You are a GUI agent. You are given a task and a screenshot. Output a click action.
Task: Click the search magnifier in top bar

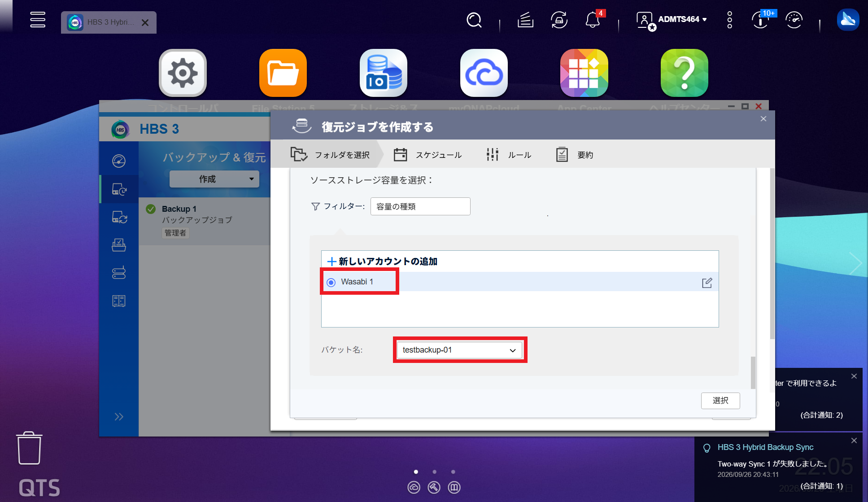[x=474, y=20]
